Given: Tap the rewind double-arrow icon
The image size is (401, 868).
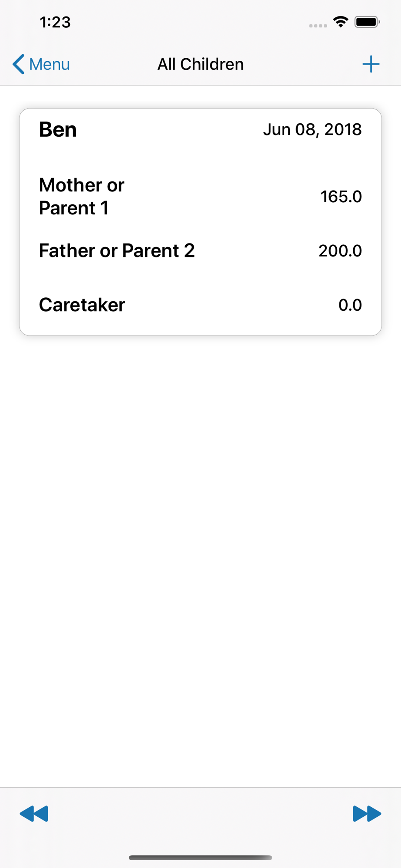Looking at the screenshot, I should (34, 814).
